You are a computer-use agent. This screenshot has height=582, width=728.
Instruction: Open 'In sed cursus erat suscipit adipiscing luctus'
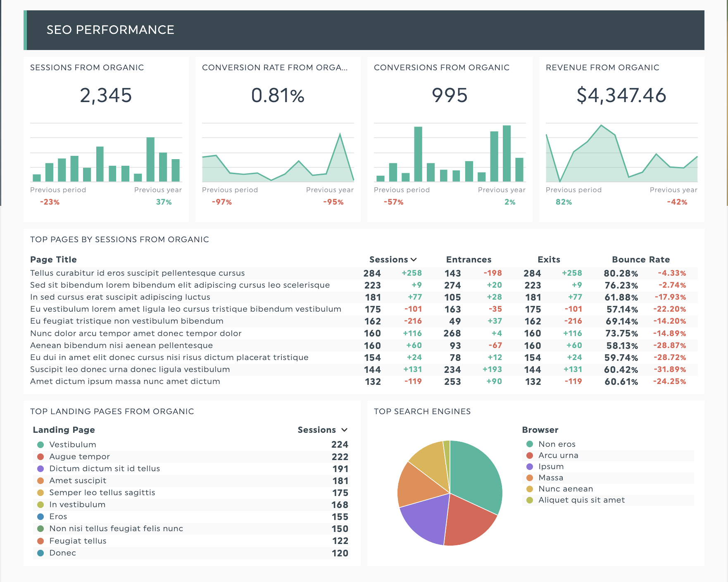364,297
